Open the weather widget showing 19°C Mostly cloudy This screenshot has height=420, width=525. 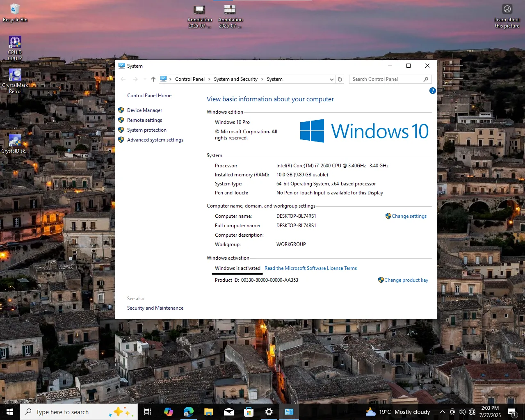[398, 412]
